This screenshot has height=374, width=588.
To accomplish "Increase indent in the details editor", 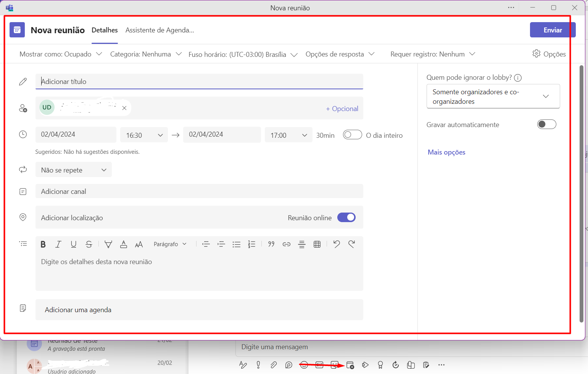I will [x=221, y=244].
